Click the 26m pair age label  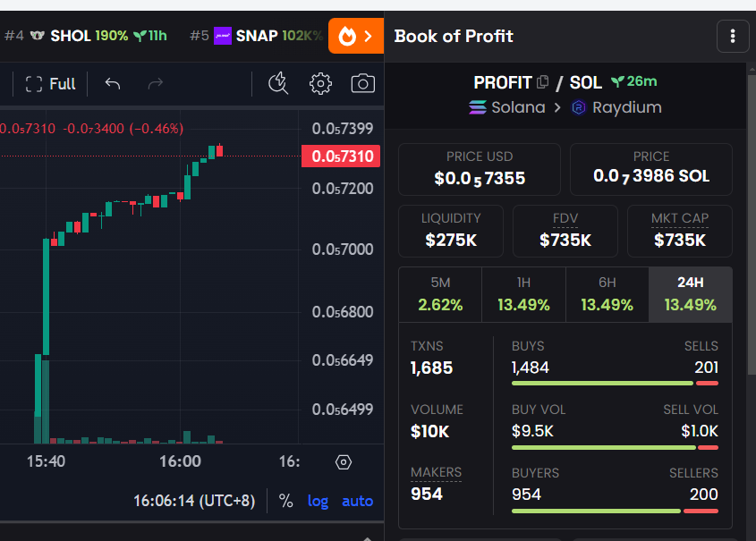click(634, 81)
